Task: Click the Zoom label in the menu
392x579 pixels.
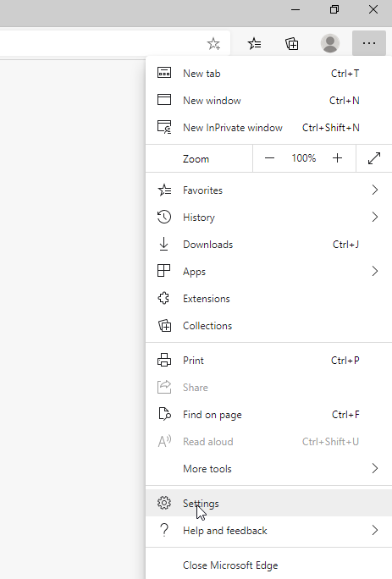Action: click(x=196, y=159)
